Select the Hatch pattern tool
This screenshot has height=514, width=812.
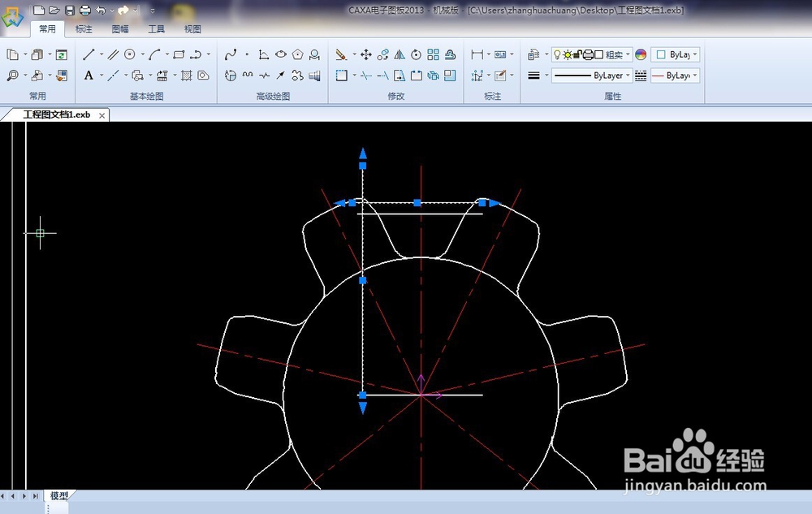tap(187, 76)
